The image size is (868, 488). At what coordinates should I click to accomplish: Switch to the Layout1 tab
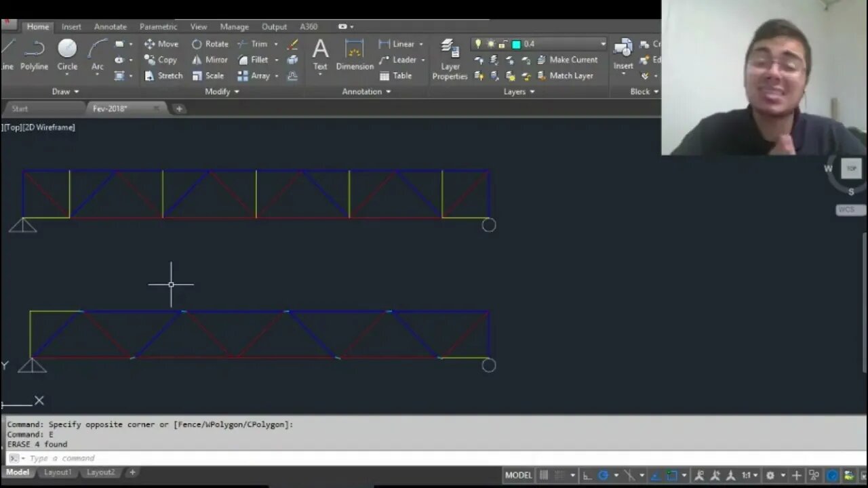tap(58, 472)
